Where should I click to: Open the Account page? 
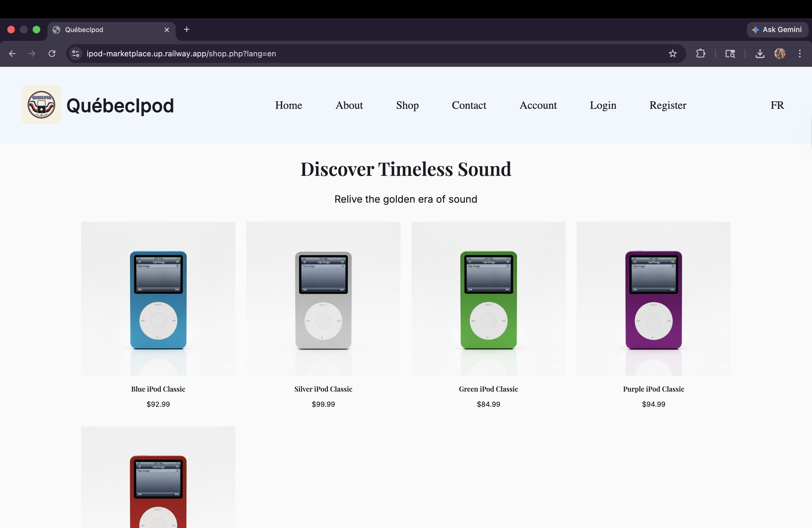pos(538,105)
